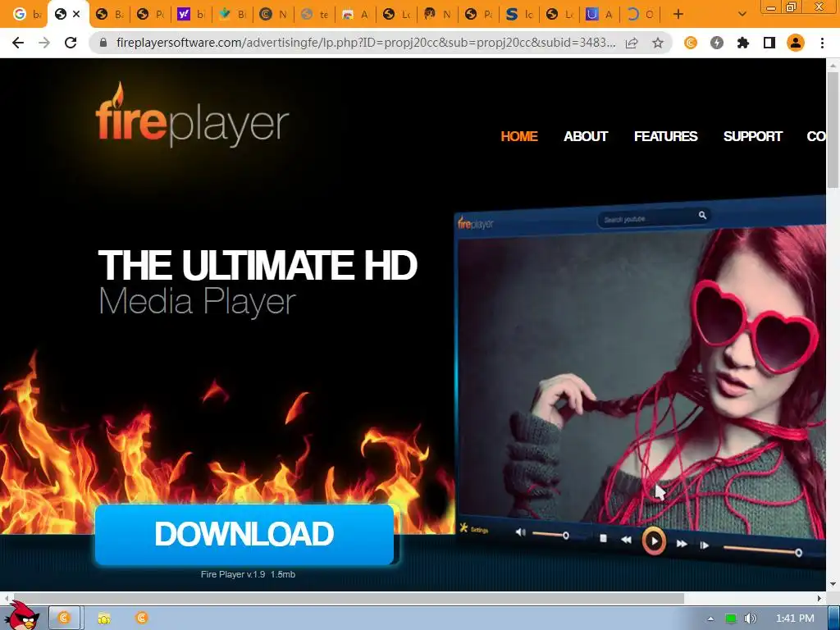Go back to the previous page
The height and width of the screenshot is (630, 840).
click(18, 43)
